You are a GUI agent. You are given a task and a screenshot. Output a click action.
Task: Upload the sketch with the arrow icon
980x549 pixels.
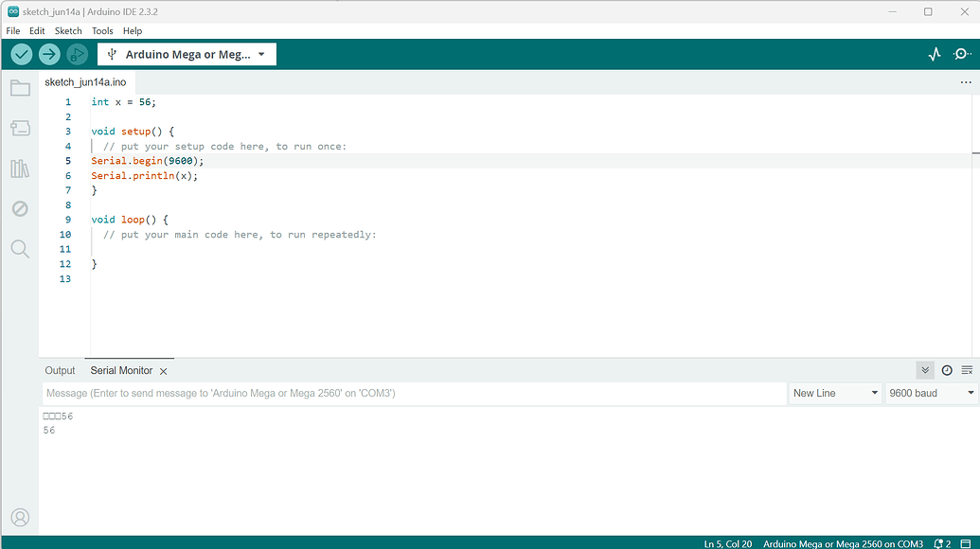[48, 54]
